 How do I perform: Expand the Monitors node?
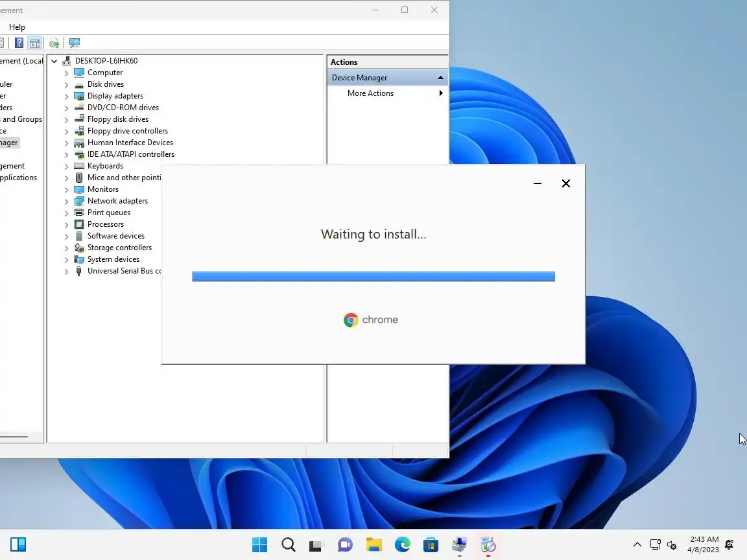click(67, 189)
